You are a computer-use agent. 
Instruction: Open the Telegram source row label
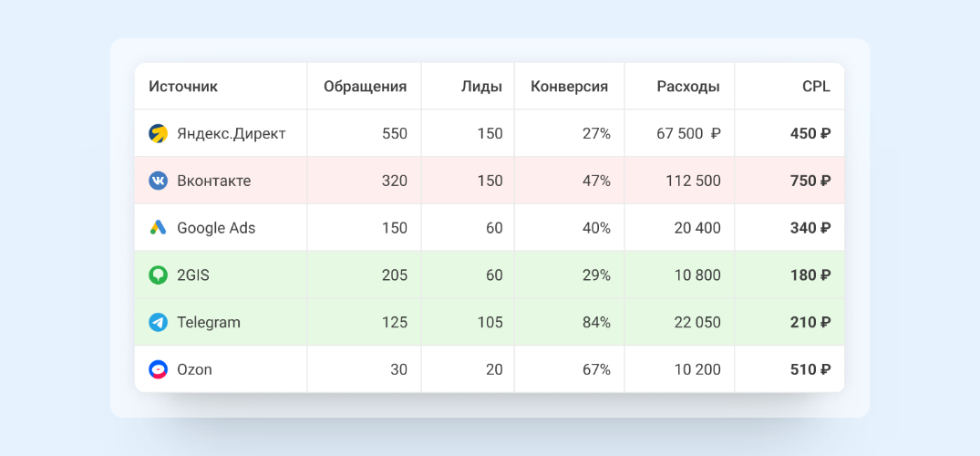pyautogui.click(x=209, y=322)
